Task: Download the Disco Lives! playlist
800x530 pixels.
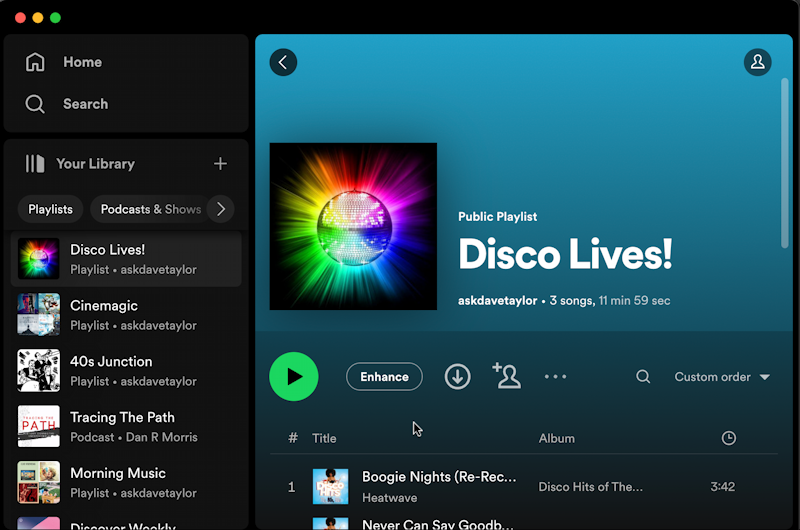Action: coord(457,377)
